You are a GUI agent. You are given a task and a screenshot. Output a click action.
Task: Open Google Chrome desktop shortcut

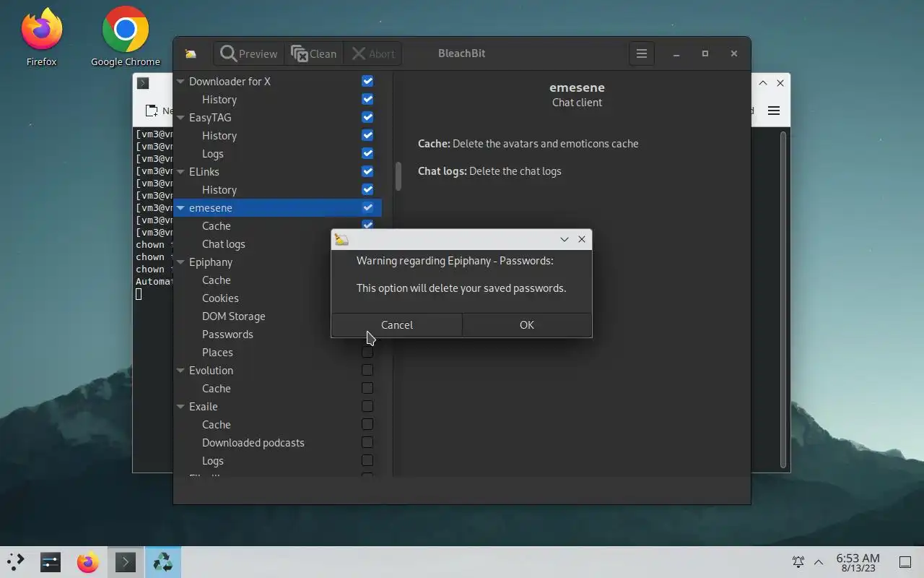[x=126, y=38]
